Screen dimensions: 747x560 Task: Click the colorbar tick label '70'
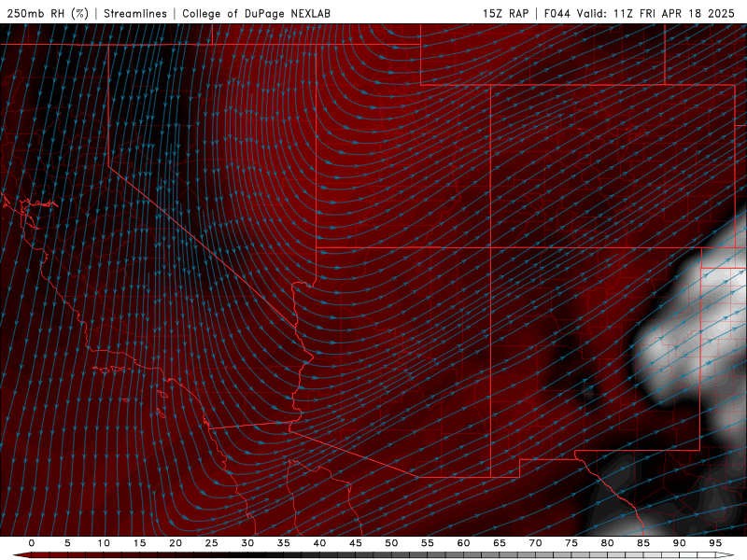535,543
